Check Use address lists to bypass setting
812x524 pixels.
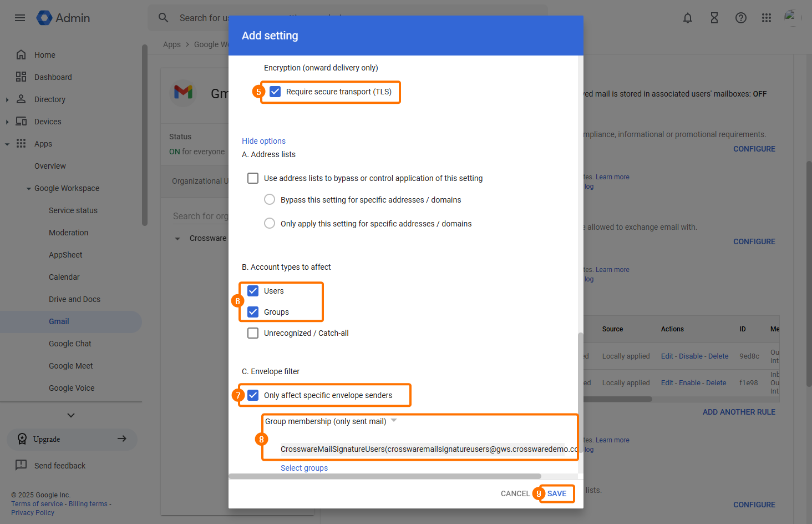(253, 178)
